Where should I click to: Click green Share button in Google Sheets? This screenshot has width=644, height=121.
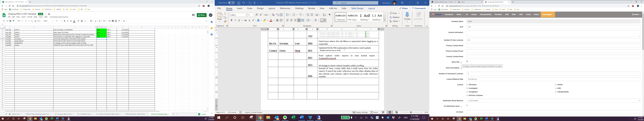[201, 15]
